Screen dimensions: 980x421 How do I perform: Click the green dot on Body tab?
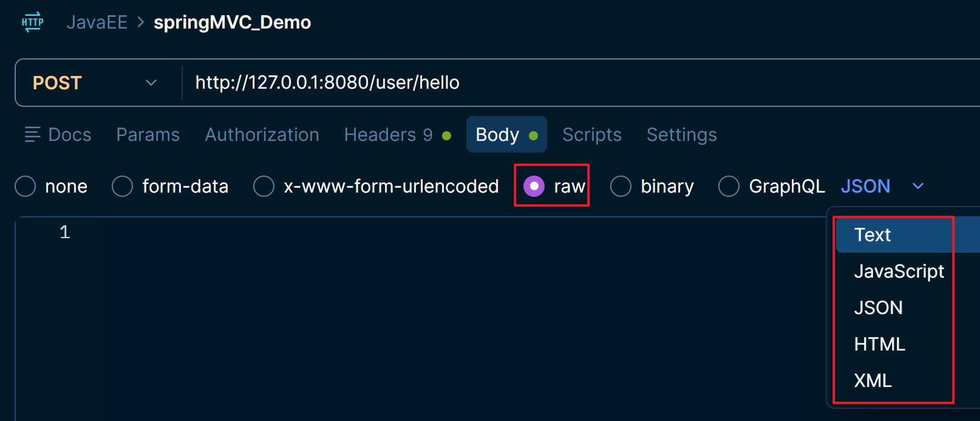534,135
